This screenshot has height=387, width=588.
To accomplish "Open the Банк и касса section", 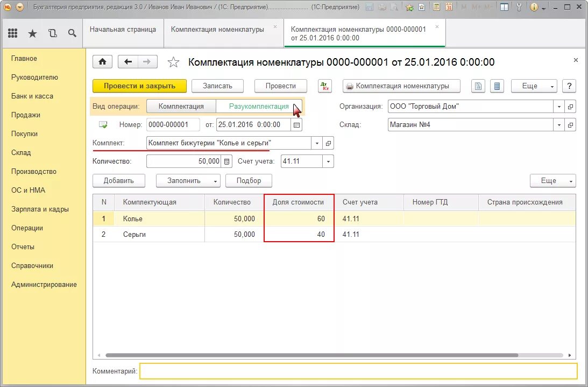I will pyautogui.click(x=32, y=96).
